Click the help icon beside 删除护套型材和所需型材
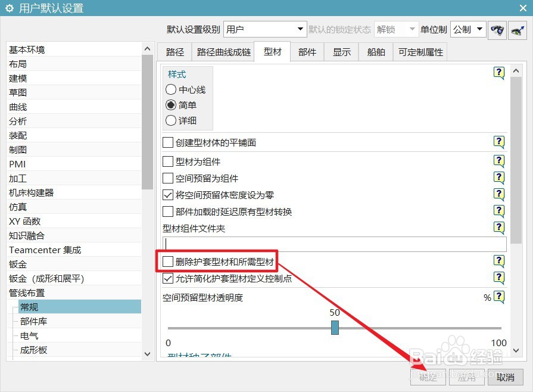This screenshot has width=533, height=392. click(499, 260)
